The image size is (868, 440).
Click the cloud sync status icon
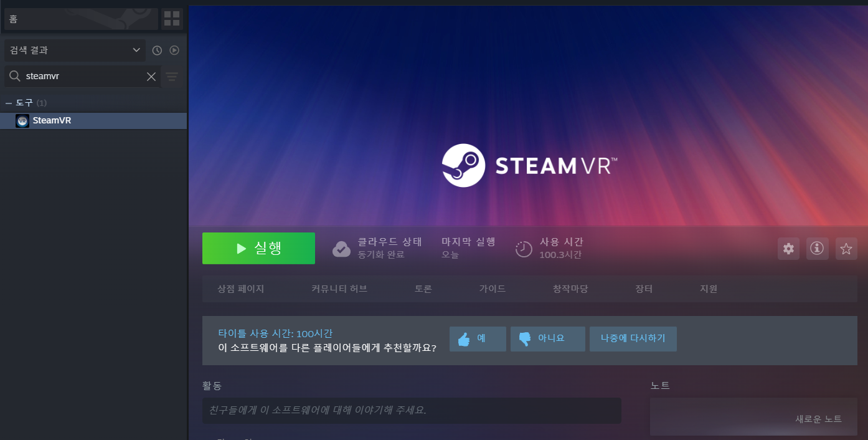341,249
